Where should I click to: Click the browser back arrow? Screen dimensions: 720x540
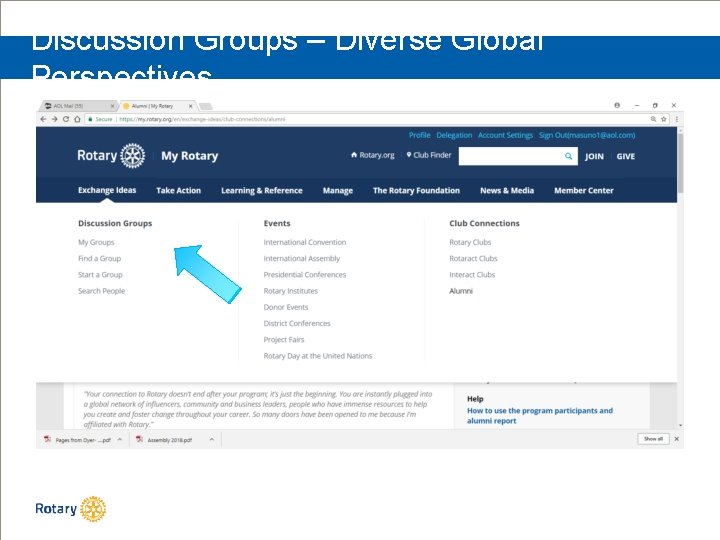(x=43, y=119)
